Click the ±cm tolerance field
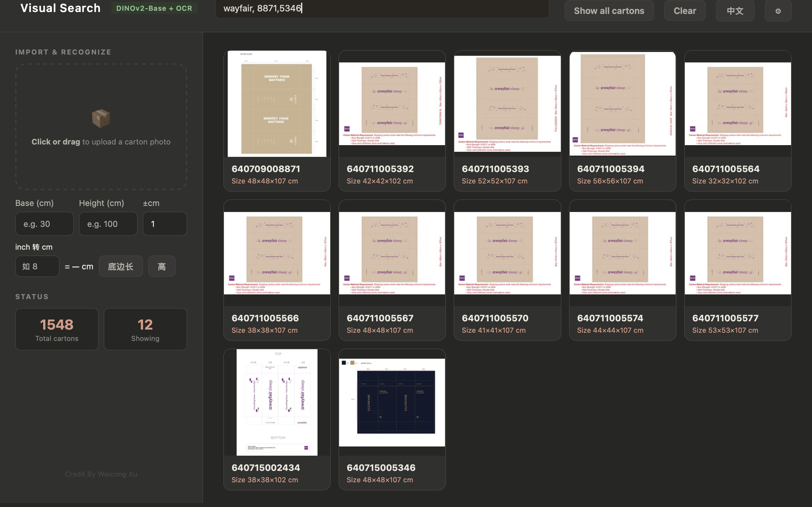The width and height of the screenshot is (812, 507). click(165, 224)
